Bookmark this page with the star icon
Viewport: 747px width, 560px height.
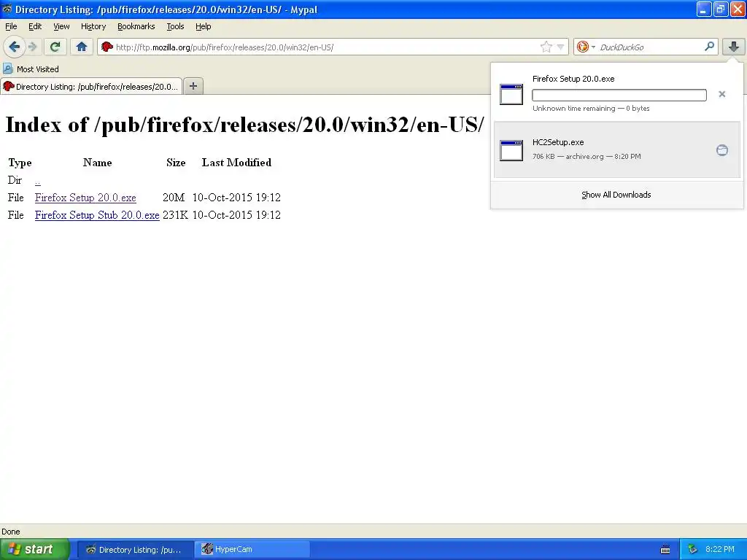coord(546,47)
